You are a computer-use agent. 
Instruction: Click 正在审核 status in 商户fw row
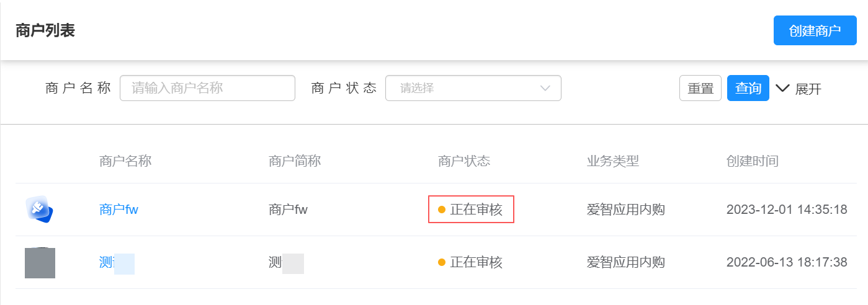[476, 210]
